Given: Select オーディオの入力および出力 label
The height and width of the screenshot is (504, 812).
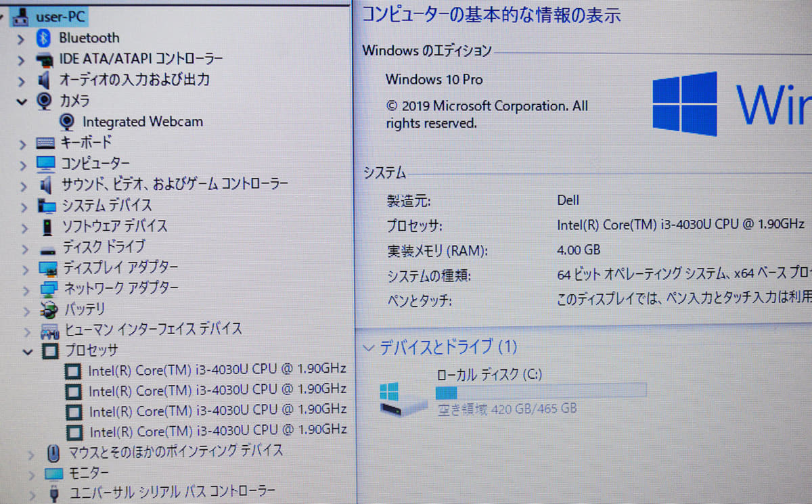Looking at the screenshot, I should coord(135,80).
